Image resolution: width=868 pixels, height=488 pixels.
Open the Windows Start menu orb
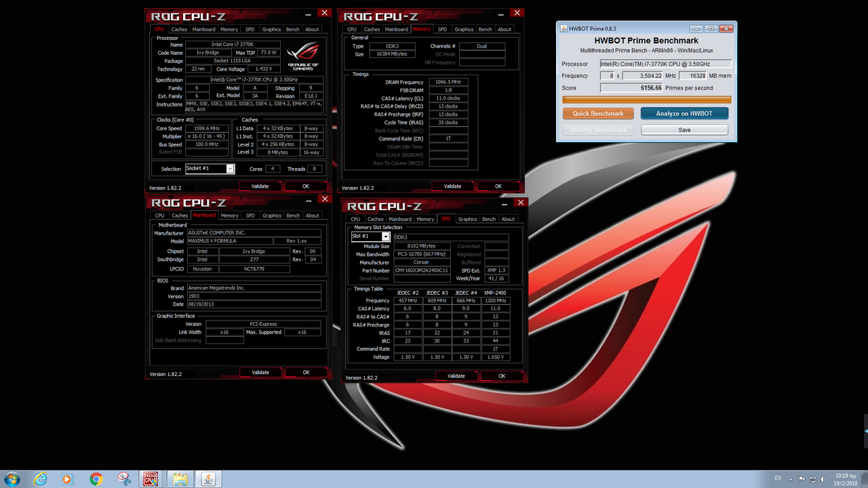pos(12,479)
